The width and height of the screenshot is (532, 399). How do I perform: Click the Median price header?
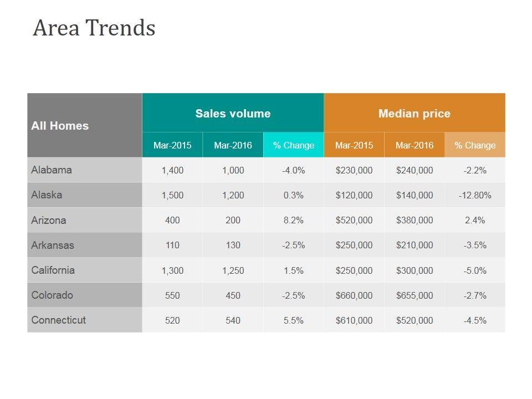pos(415,114)
